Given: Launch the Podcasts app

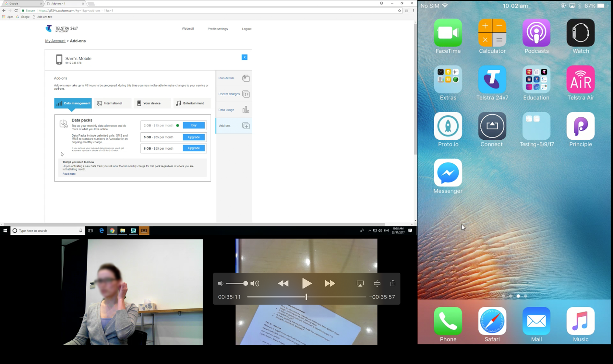Looking at the screenshot, I should coord(536,33).
